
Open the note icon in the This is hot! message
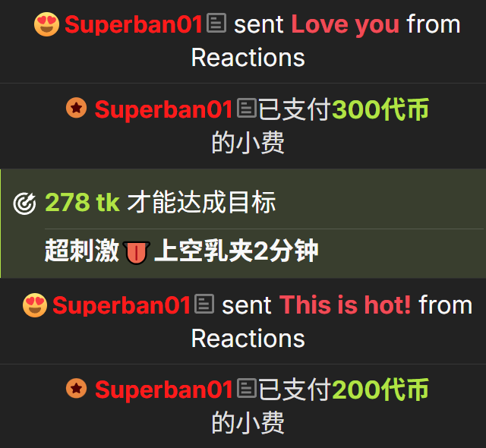coord(204,304)
